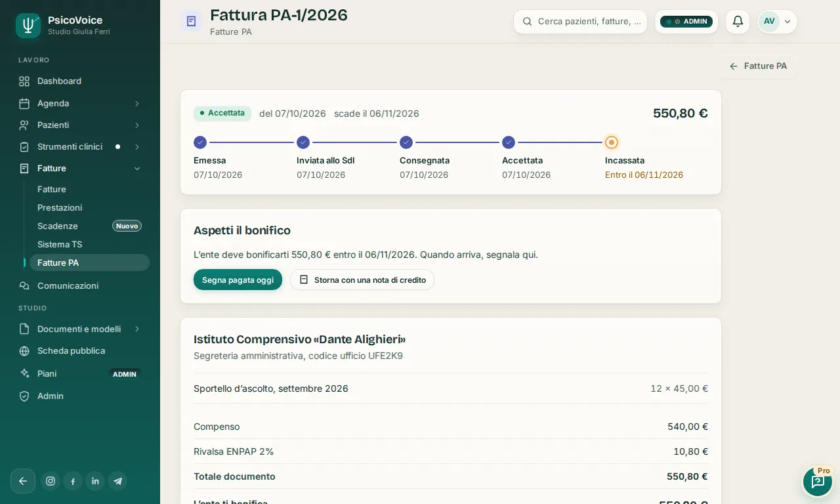Click the Comunicazioni chat icon
Viewport: 840px width, 504px height.
click(24, 286)
